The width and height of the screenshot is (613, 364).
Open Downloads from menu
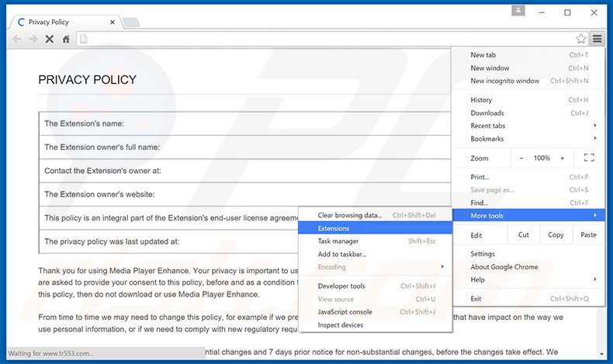point(528,113)
